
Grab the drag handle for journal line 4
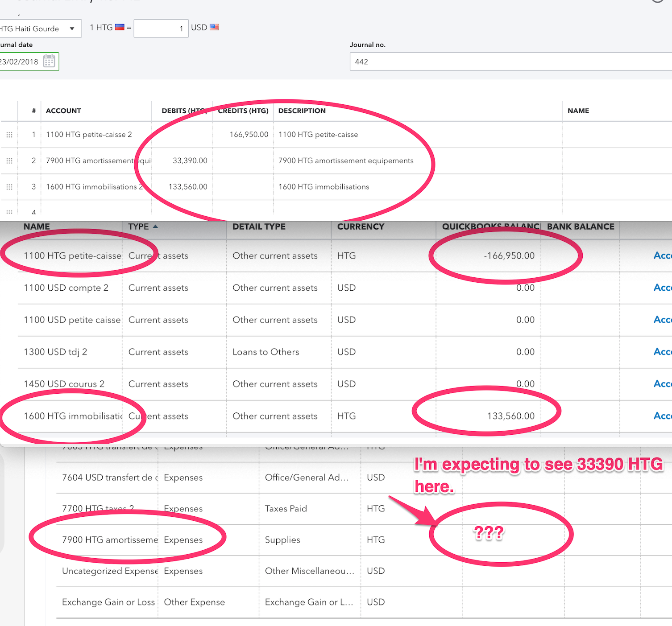point(9,212)
